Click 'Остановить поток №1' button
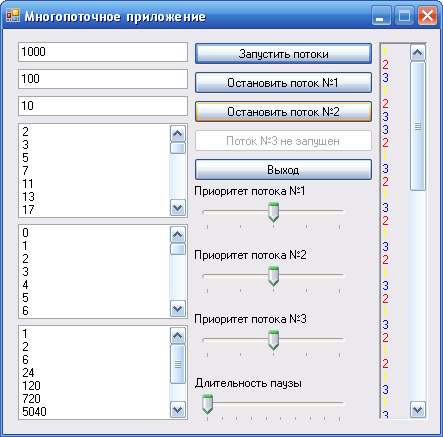The width and height of the screenshot is (443, 437). 283,82
